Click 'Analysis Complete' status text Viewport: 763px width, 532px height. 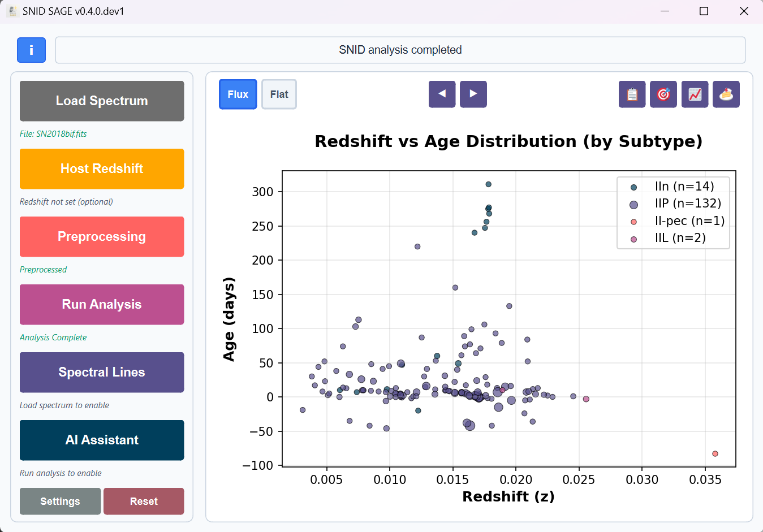53,338
